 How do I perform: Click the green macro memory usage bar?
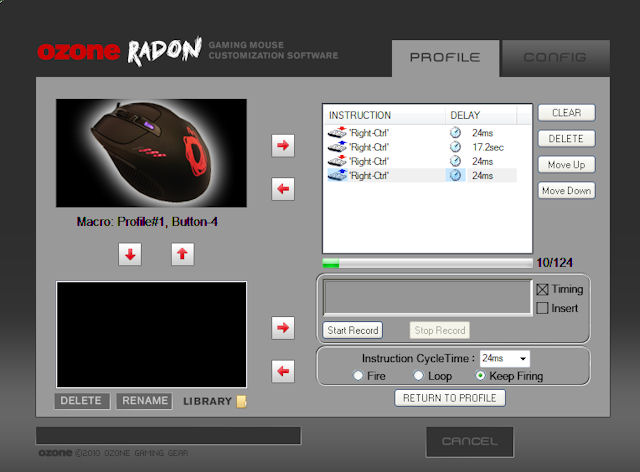click(427, 263)
